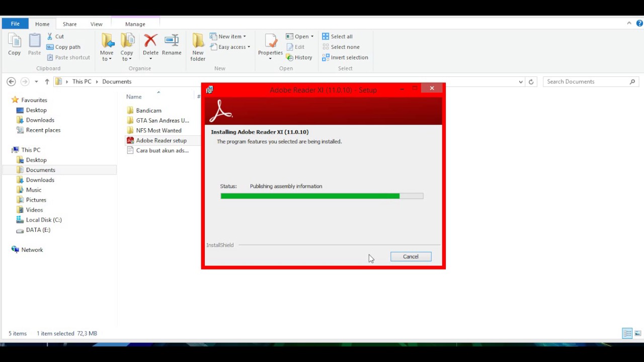The width and height of the screenshot is (644, 362).
Task: Click the installation progress bar
Action: 321,196
